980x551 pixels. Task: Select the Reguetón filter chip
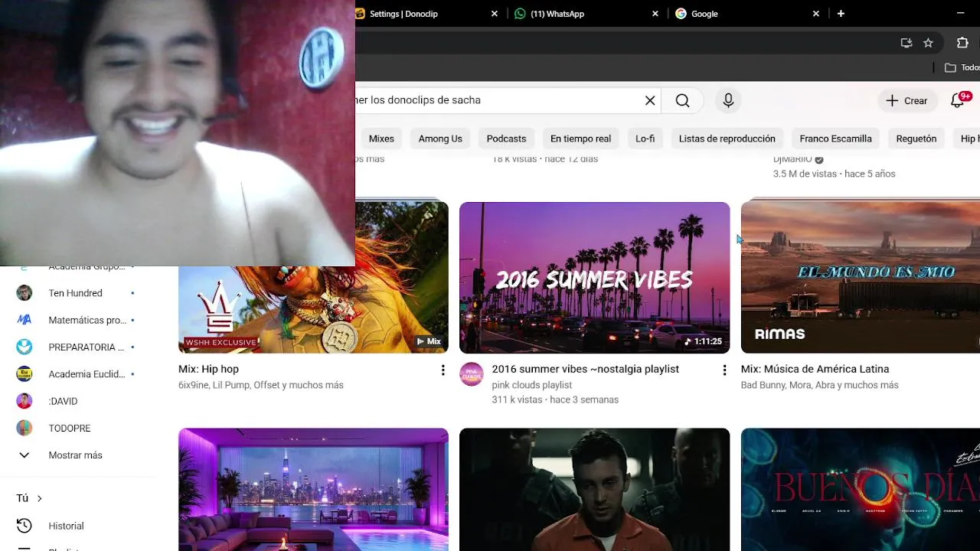click(x=916, y=139)
